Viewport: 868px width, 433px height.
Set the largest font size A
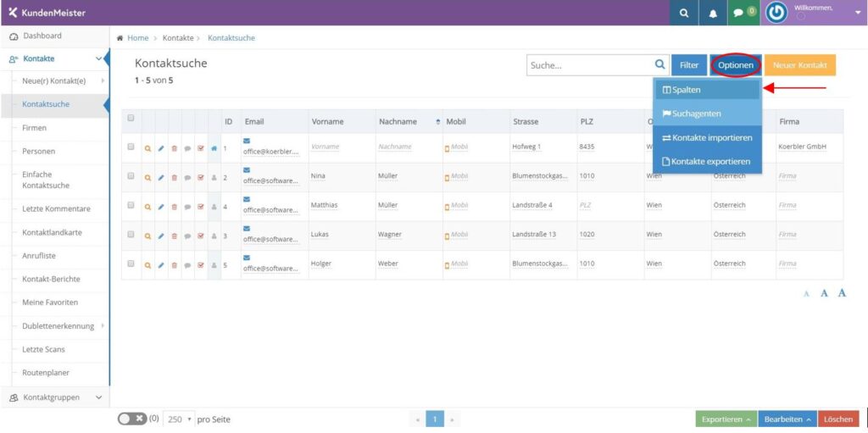[x=842, y=293]
